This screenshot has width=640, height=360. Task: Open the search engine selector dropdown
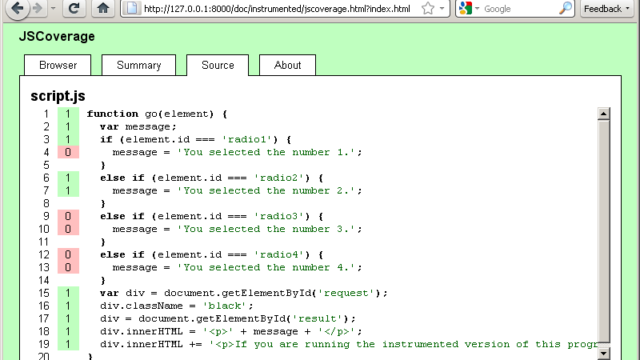477,9
